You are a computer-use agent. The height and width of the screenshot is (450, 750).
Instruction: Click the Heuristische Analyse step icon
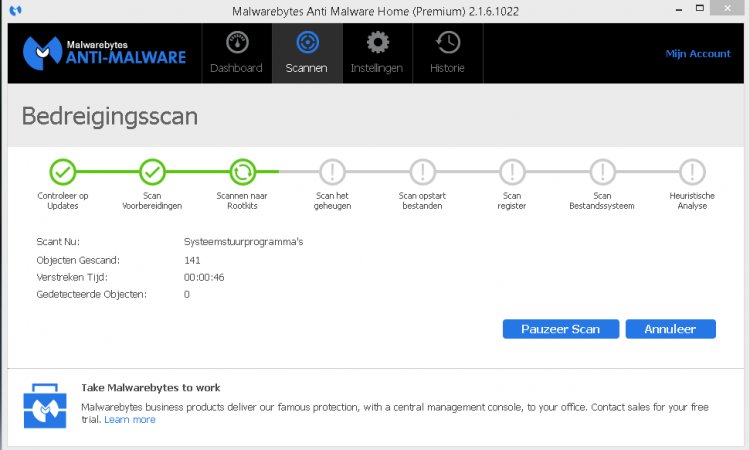692,172
